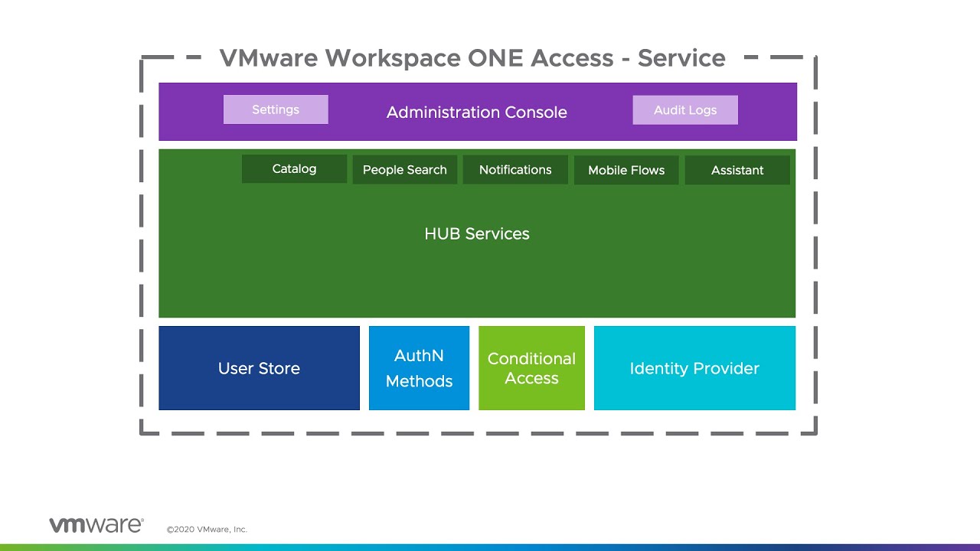Image resolution: width=980 pixels, height=551 pixels.
Task: Open the Audit Logs box
Action: click(685, 110)
